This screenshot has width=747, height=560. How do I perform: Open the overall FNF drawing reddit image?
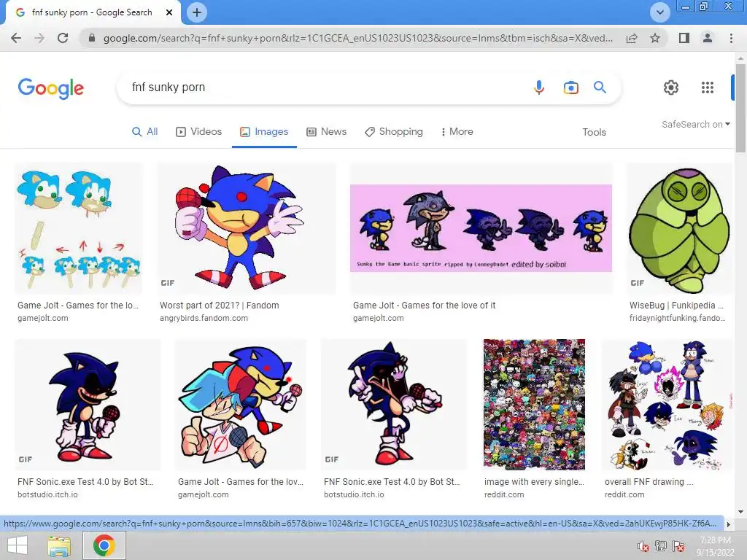667,405
